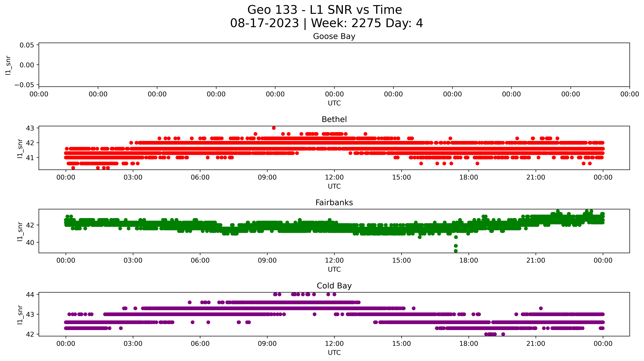The width and height of the screenshot is (644, 361).
Task: Select the 'Bethel' subplot title
Action: pyautogui.click(x=334, y=119)
